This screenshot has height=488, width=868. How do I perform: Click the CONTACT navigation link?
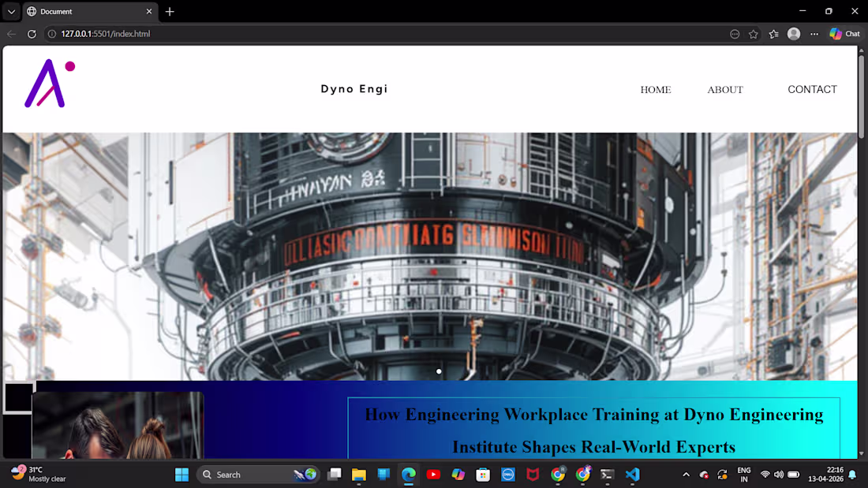[x=812, y=89]
